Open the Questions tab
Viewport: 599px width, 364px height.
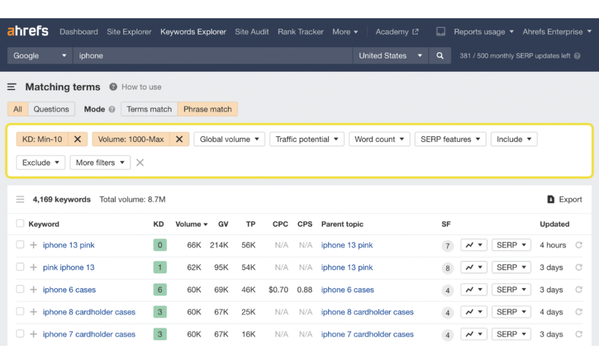click(x=51, y=109)
